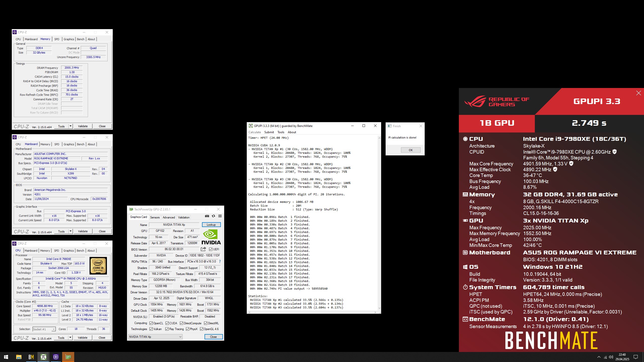This screenshot has width=644, height=362.
Task: Expand Tools arrow in CPU-Z Memory window
Action: pyautogui.click(x=71, y=126)
